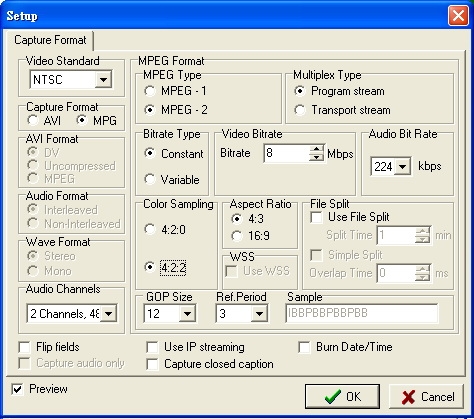The image size is (474, 419).
Task: Increase the video bitrate with the up arrow
Action: (316, 149)
